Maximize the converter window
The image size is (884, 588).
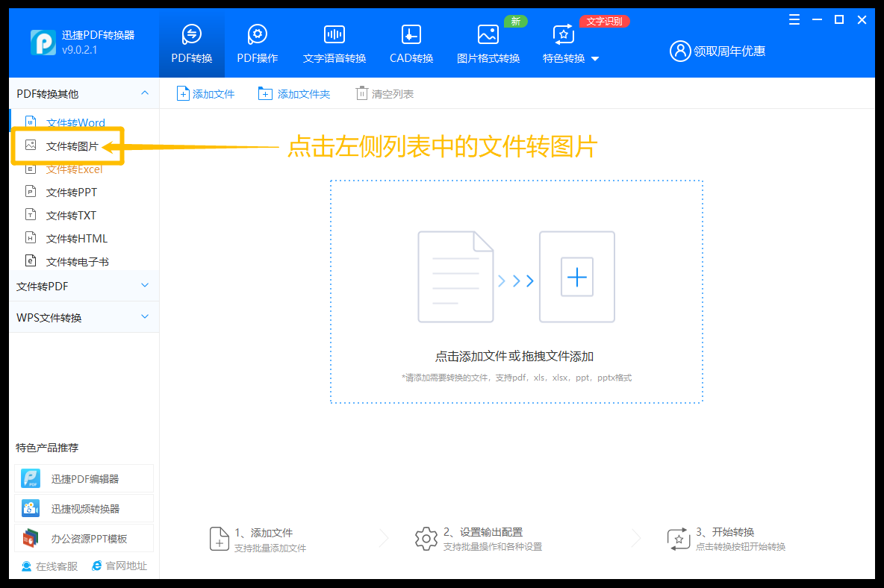click(839, 19)
